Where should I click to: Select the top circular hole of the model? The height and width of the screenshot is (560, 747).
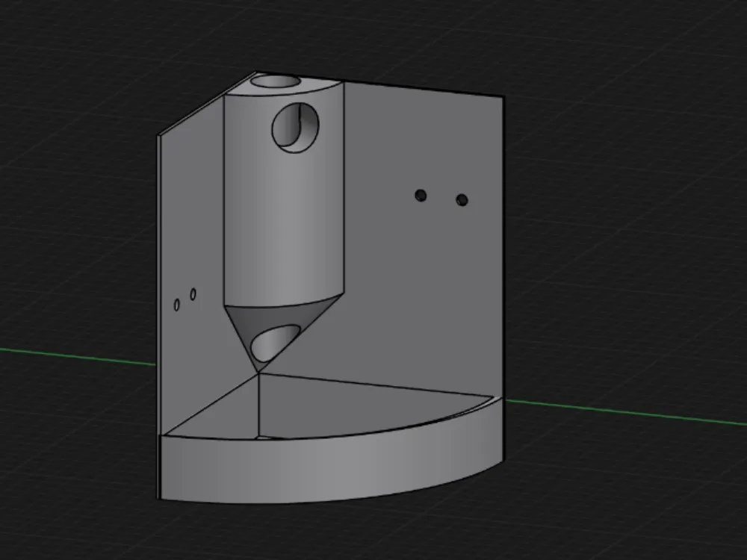coord(277,82)
